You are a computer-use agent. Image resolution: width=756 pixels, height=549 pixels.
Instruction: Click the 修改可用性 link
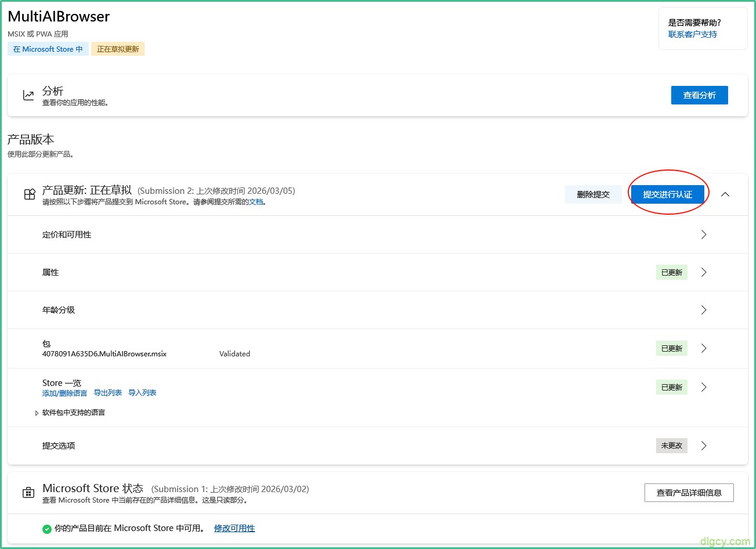tap(234, 529)
